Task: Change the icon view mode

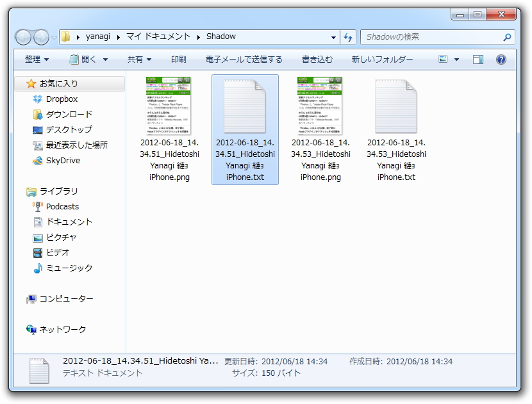Action: (444, 59)
